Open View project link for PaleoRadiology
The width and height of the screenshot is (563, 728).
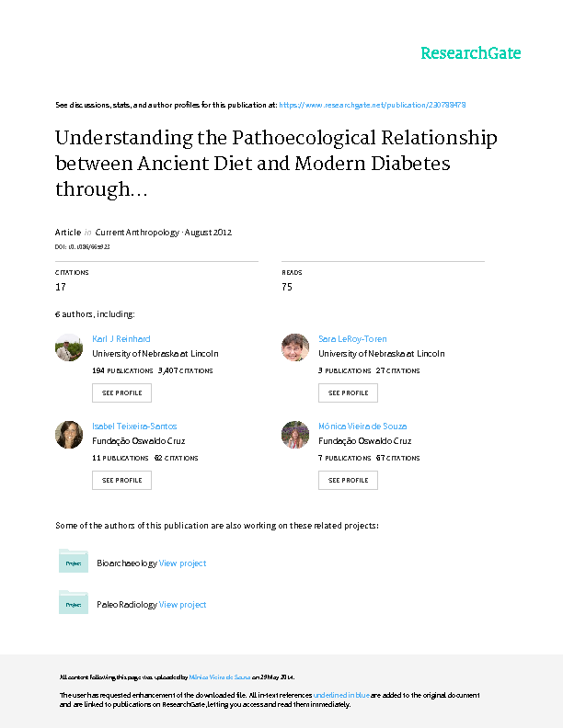click(x=182, y=605)
